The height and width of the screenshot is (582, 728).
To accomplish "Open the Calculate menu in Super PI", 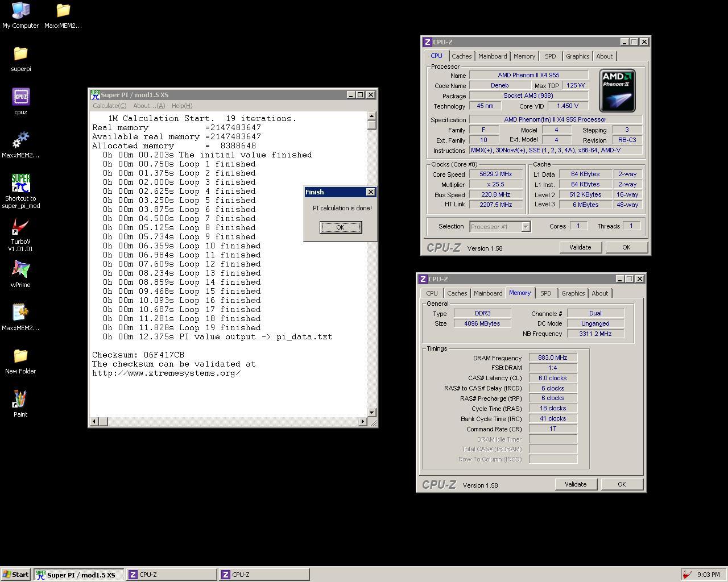I will click(x=109, y=106).
